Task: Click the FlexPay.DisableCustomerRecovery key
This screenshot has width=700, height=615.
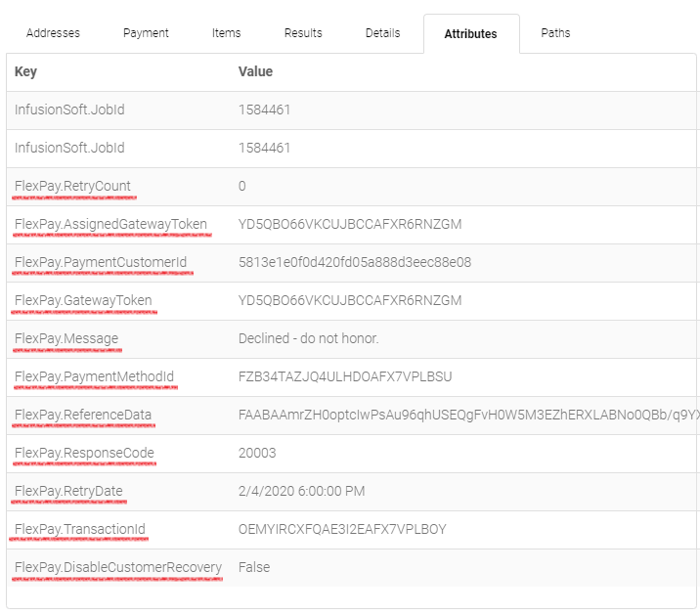Action: click(x=118, y=567)
